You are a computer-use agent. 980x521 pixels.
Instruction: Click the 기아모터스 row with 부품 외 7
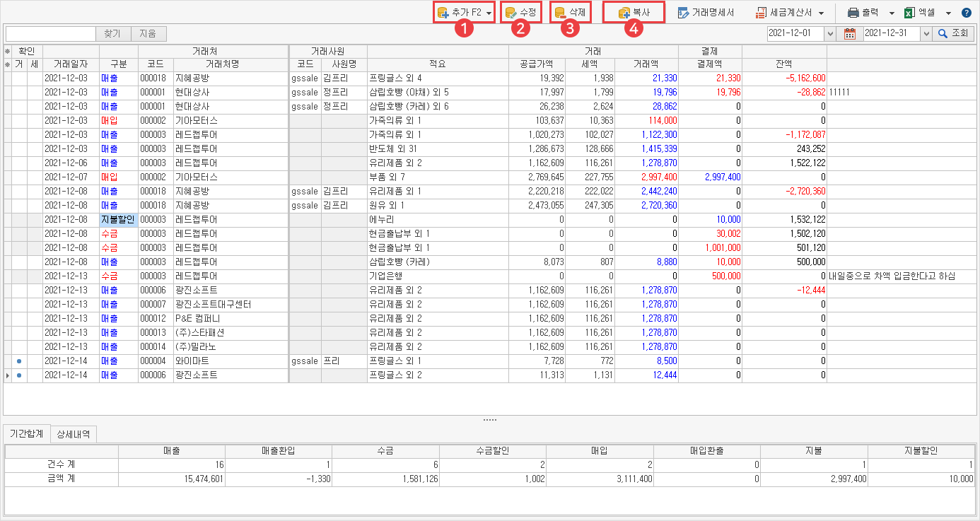point(489,177)
